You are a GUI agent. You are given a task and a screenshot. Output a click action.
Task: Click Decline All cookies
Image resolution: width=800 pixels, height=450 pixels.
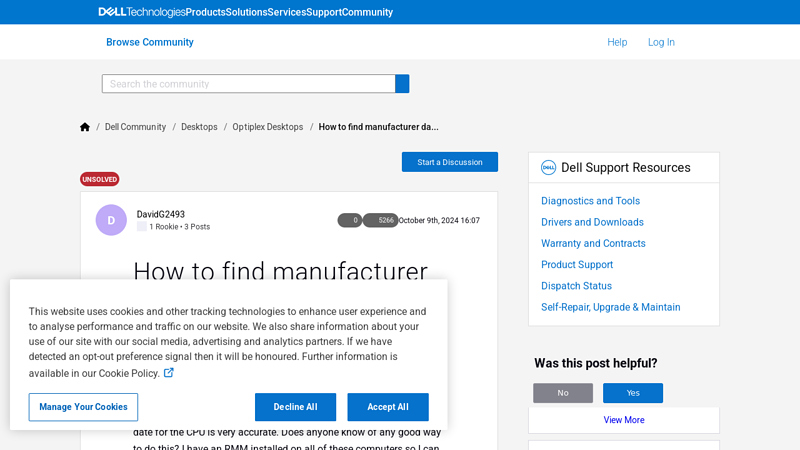[295, 407]
